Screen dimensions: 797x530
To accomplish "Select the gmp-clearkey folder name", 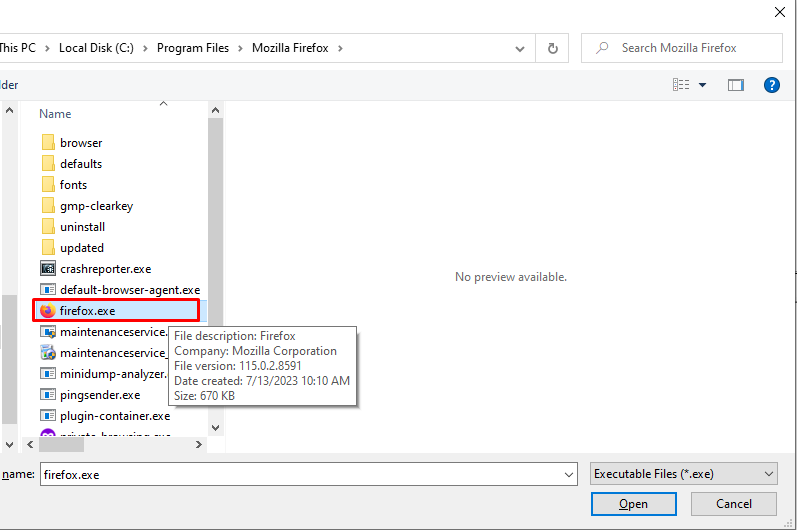I will (97, 206).
